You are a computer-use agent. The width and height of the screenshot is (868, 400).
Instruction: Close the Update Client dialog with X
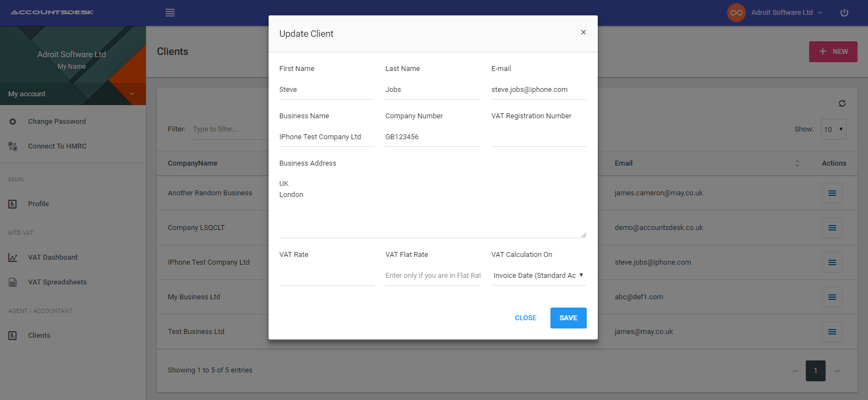click(x=583, y=32)
